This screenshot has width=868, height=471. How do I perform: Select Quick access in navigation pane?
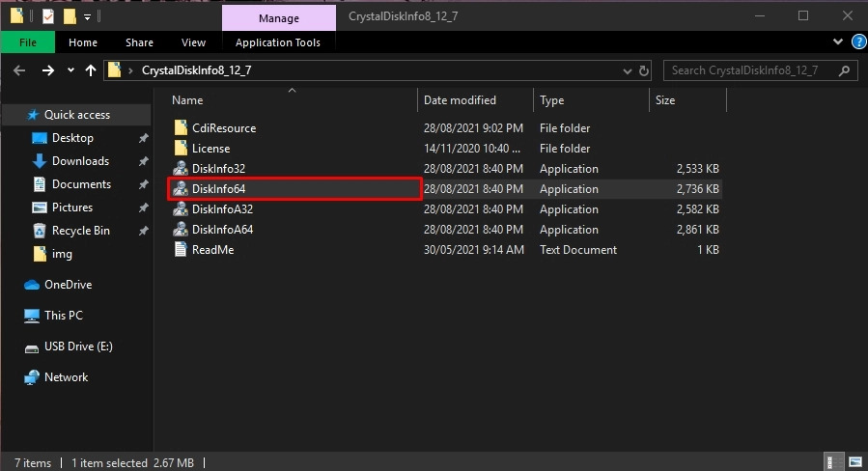click(x=77, y=115)
